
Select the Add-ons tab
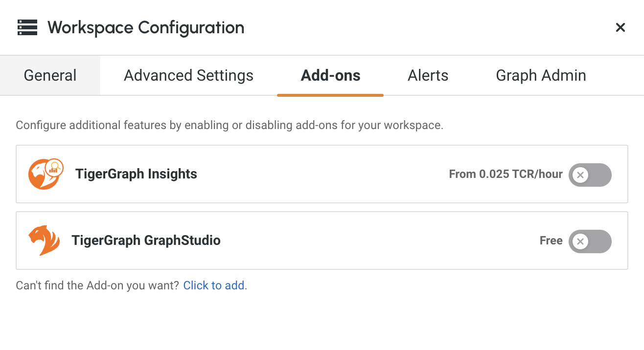click(330, 75)
